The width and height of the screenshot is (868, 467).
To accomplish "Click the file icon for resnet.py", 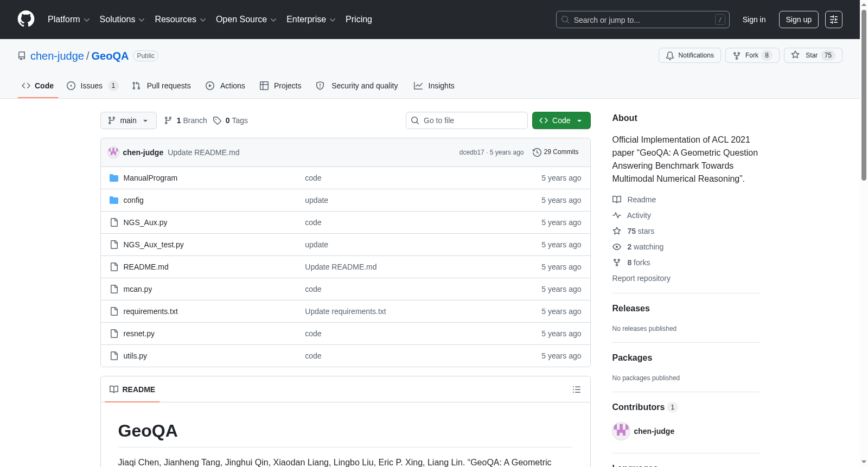I will coord(114,334).
